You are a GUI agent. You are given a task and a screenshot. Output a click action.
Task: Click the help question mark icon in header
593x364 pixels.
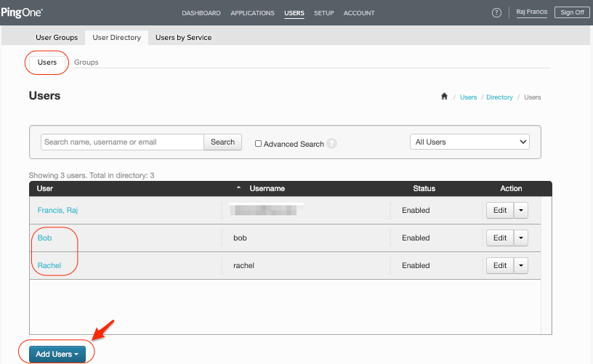point(497,13)
